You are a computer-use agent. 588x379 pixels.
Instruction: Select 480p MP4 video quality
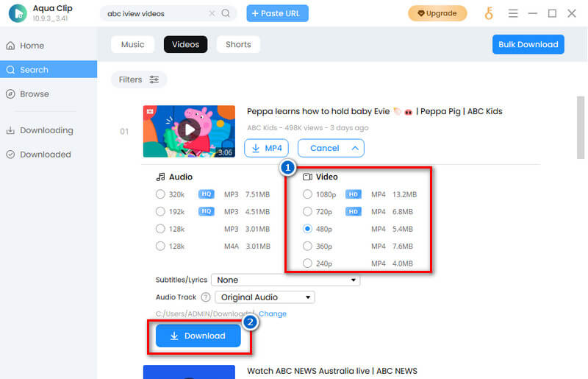tap(307, 229)
